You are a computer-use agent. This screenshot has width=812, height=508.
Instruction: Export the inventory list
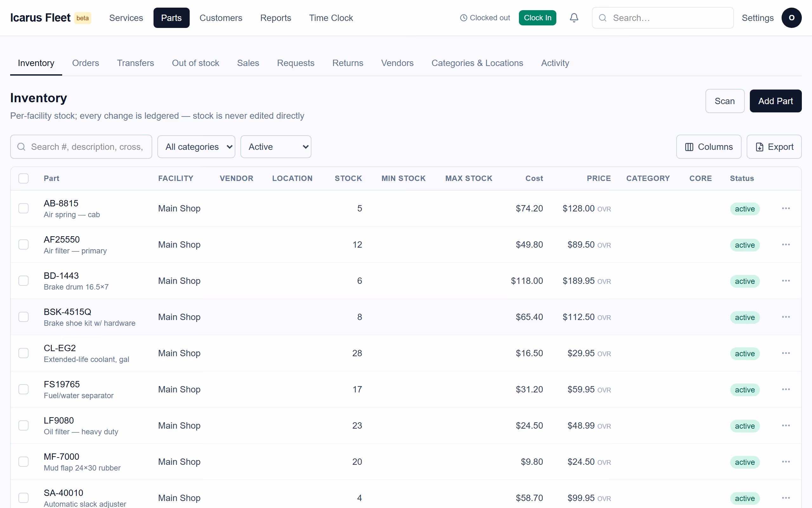[x=774, y=147]
